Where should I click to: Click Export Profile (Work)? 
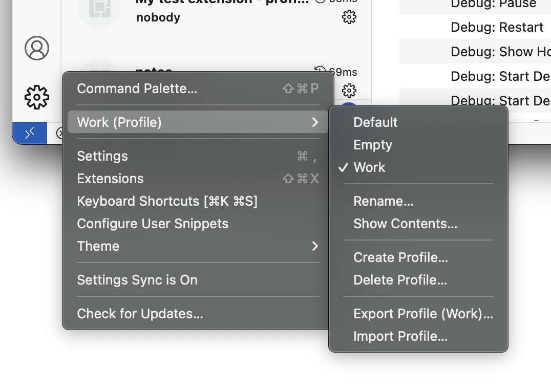point(423,314)
